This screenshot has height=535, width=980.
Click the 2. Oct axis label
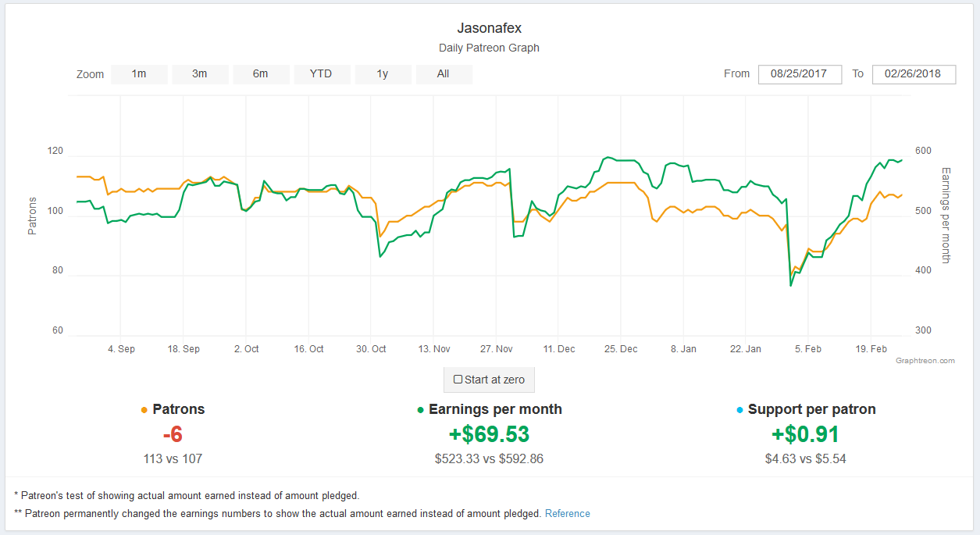tap(246, 349)
